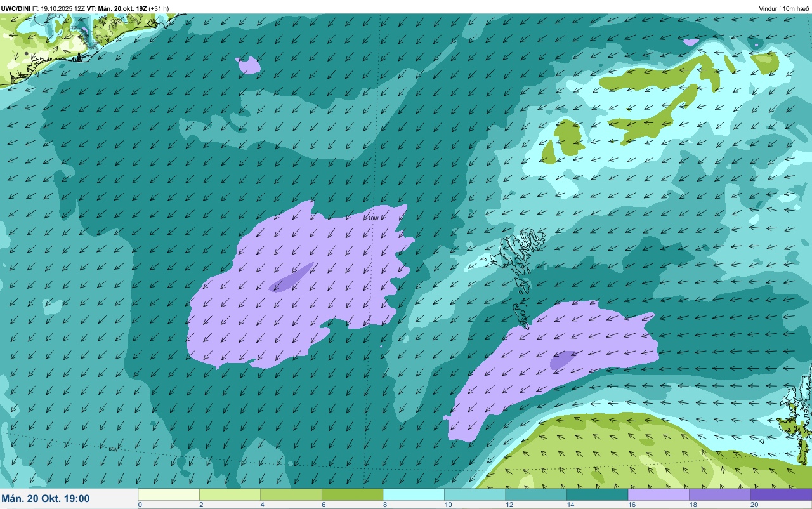This screenshot has width=812, height=509.
Task: Pick the 4–6 green legend swatch
Action: tap(291, 494)
